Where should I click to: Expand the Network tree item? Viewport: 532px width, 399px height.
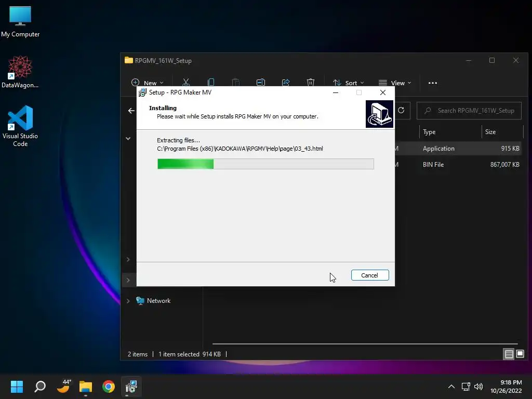pyautogui.click(x=128, y=301)
